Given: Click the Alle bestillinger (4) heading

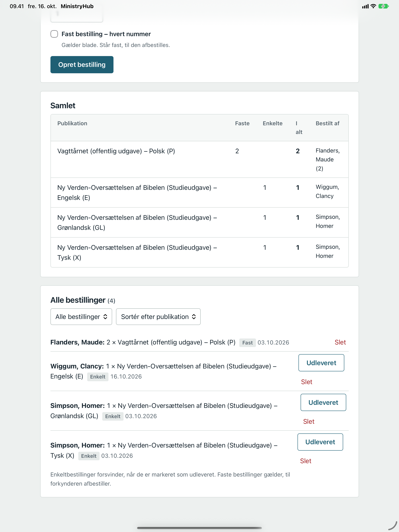Looking at the screenshot, I should tap(83, 300).
